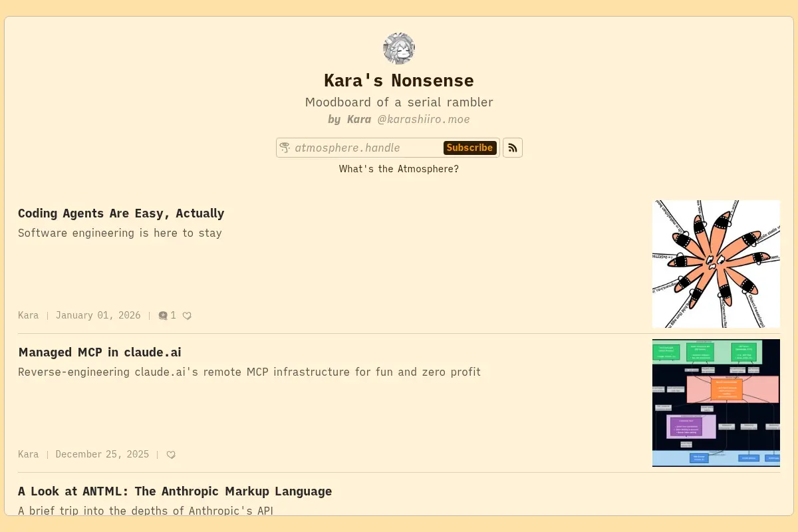Screen dimensions: 798x532
Task: Click the Subscribe button
Action: point(470,148)
